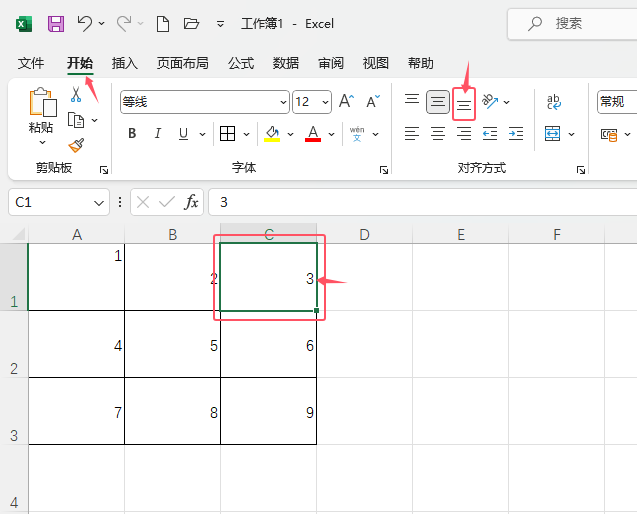The height and width of the screenshot is (514, 637).
Task: Apply borders with the grid border icon
Action: [x=227, y=134]
